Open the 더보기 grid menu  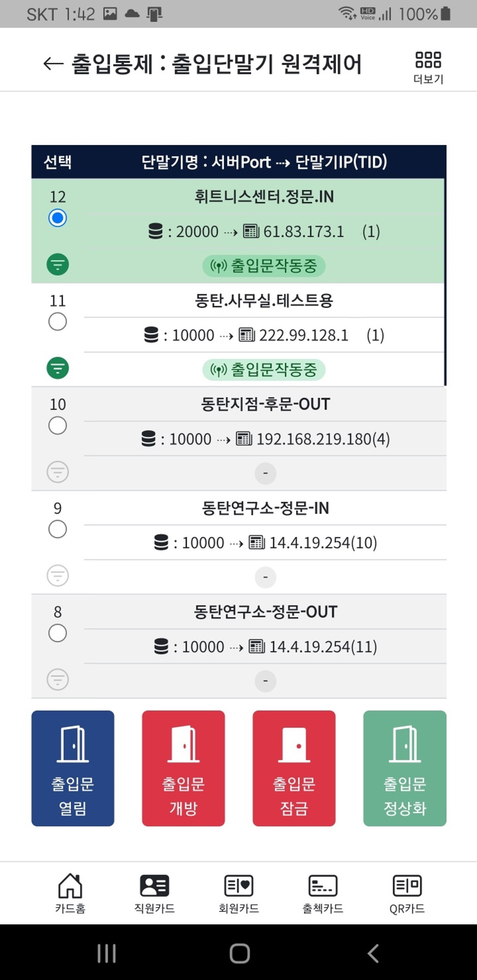pos(428,68)
